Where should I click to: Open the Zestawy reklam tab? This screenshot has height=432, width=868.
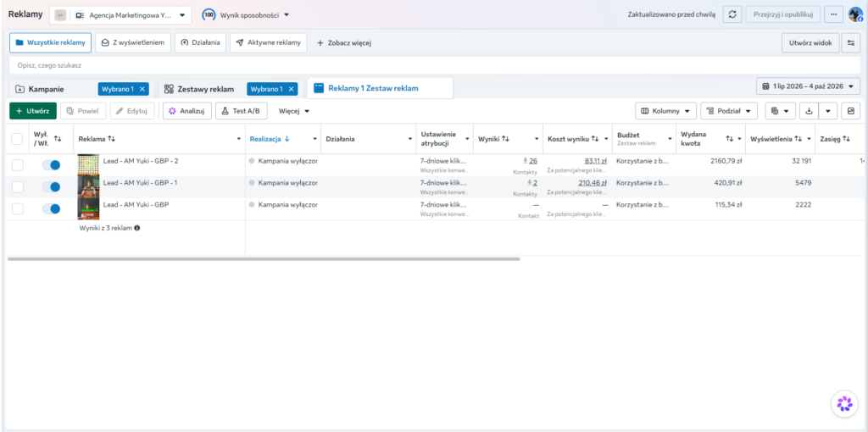pos(205,89)
